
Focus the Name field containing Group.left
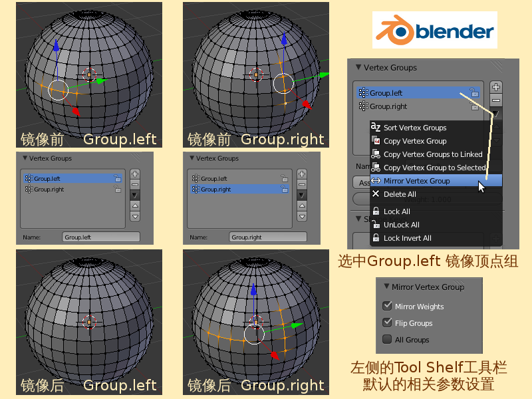101,237
